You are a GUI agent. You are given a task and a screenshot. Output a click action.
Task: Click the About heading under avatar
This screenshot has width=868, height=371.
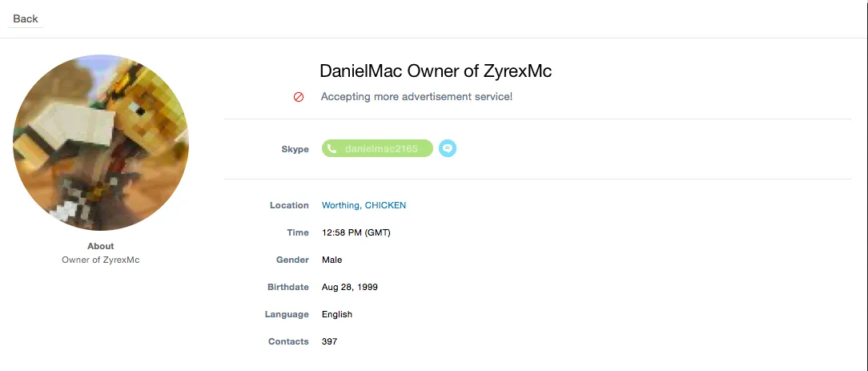pyautogui.click(x=101, y=246)
